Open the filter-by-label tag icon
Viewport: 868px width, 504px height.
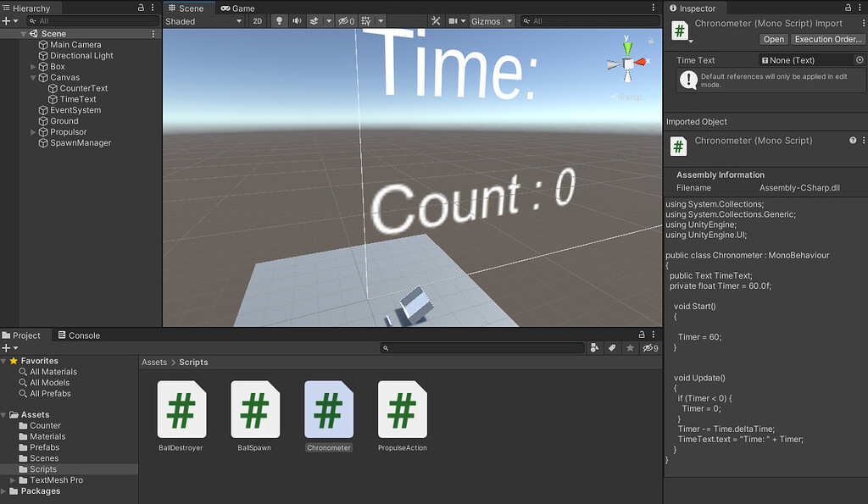tap(612, 348)
